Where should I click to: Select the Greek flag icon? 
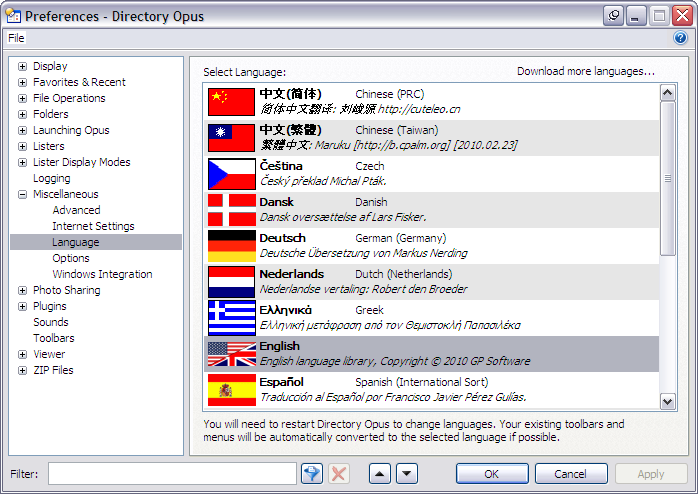(x=231, y=318)
